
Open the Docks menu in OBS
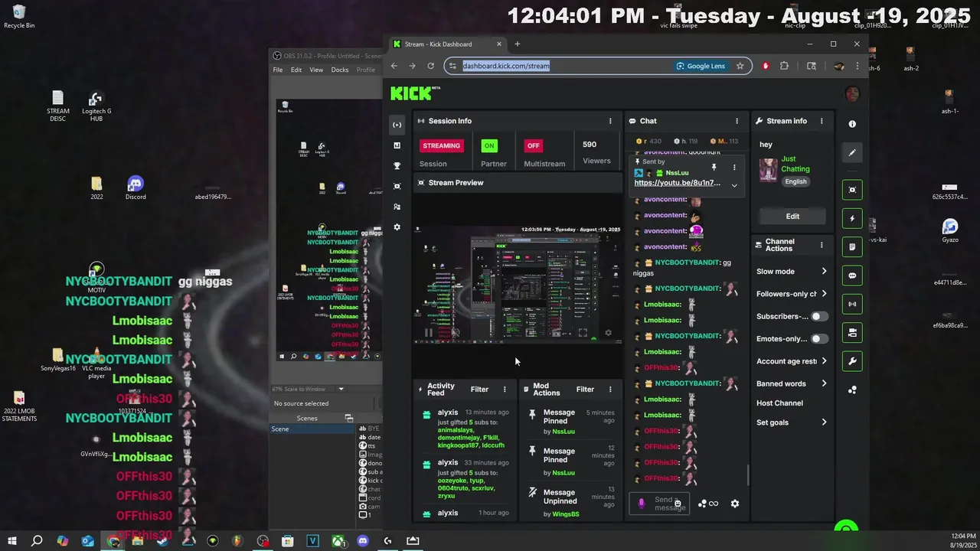pos(340,70)
